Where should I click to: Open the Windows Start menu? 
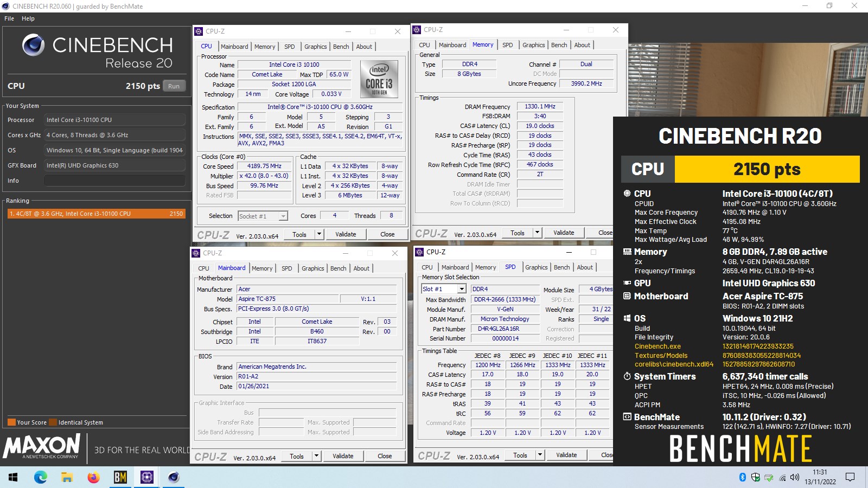(13, 477)
